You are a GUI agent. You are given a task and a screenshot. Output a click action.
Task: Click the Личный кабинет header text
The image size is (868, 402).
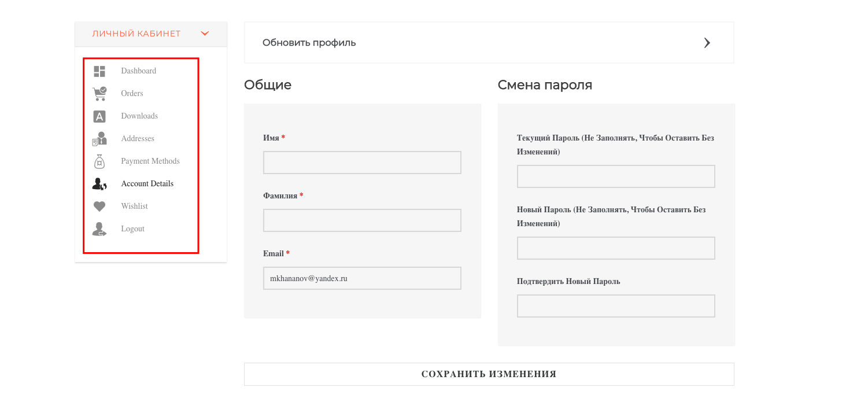(136, 34)
